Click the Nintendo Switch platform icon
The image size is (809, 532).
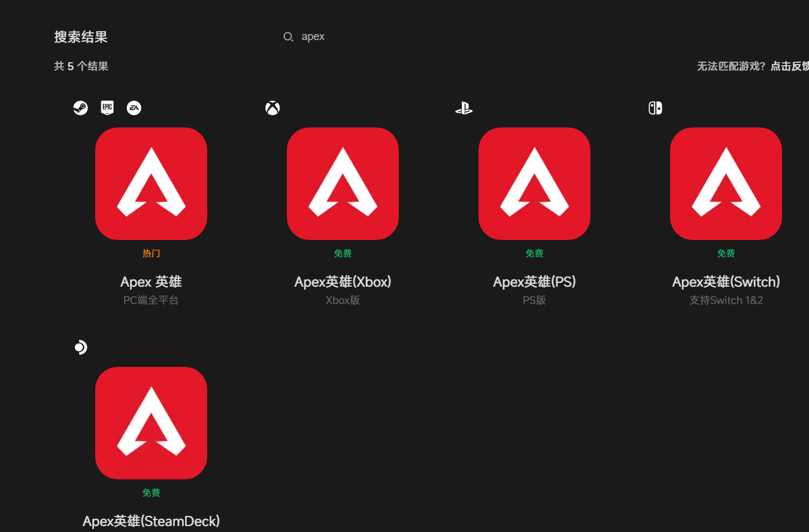655,108
